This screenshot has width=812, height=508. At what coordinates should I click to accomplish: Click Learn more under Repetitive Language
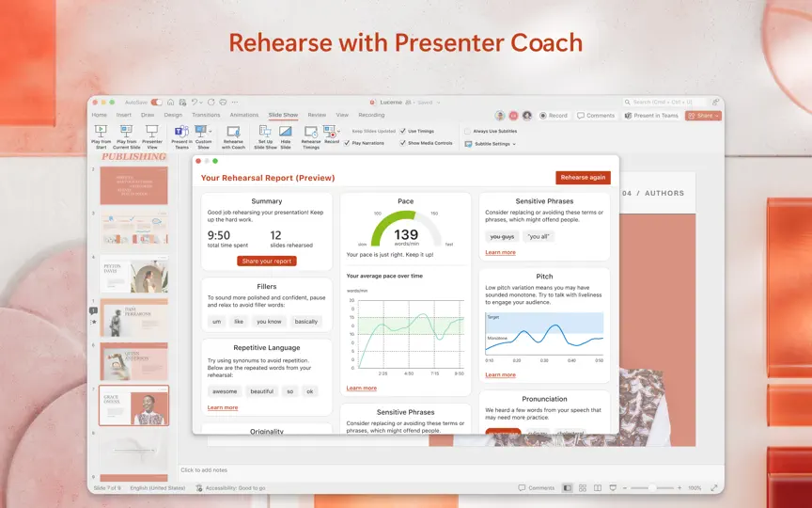[x=223, y=408]
